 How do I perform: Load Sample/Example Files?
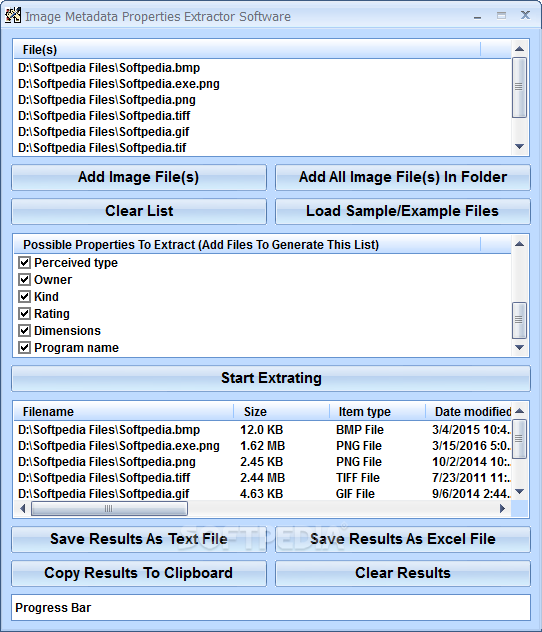coord(403,211)
